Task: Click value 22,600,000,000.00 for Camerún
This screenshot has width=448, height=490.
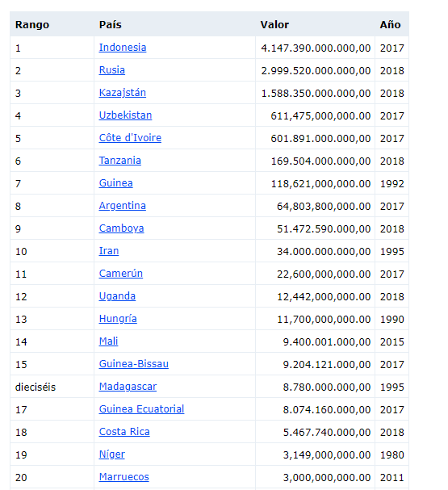Action: 324,274
